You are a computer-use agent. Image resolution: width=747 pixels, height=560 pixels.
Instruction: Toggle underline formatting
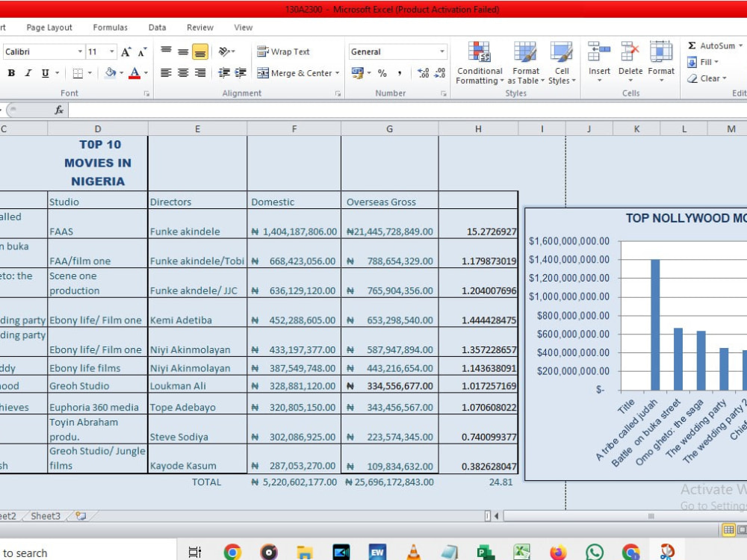pyautogui.click(x=46, y=73)
